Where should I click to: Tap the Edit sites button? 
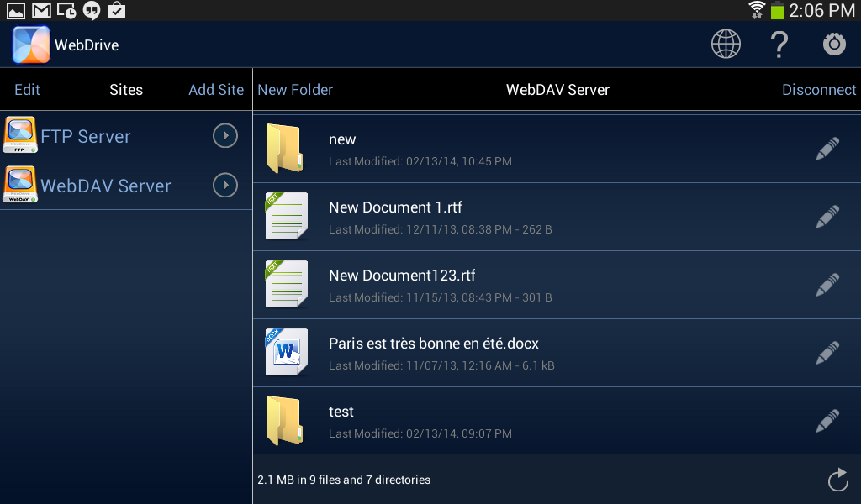(27, 89)
